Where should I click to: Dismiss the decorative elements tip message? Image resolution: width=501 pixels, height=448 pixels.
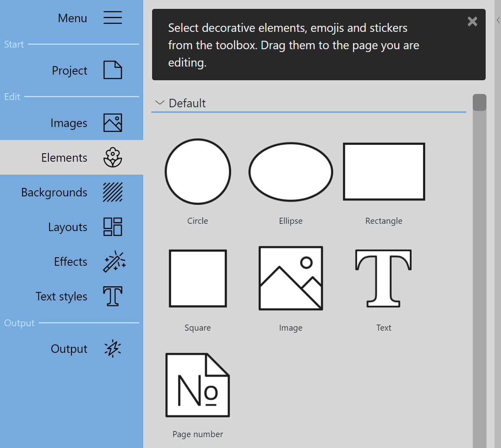tap(472, 21)
